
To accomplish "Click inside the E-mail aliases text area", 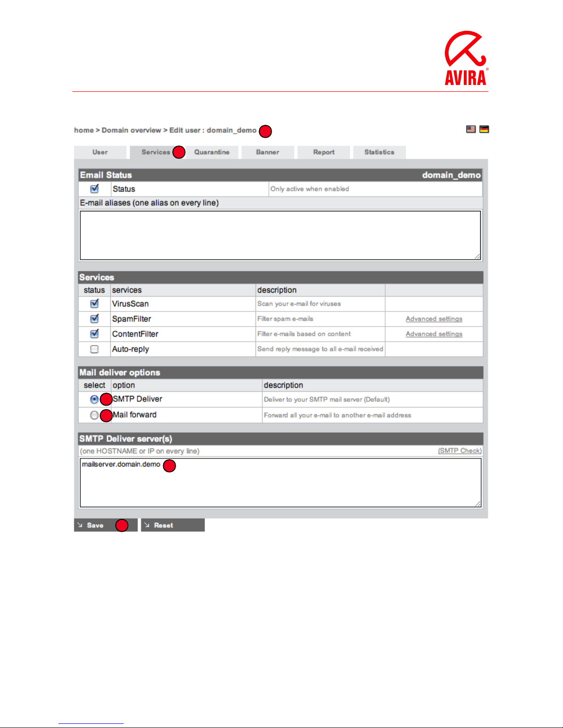I will (280, 235).
